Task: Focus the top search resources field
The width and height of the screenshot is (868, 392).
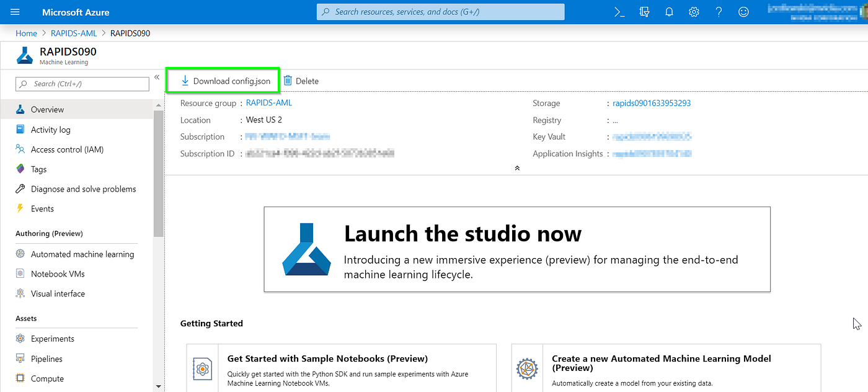Action: pyautogui.click(x=441, y=12)
